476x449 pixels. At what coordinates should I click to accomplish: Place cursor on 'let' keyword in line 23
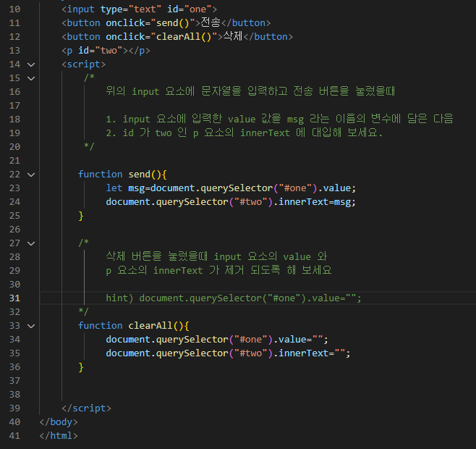pyautogui.click(x=114, y=188)
